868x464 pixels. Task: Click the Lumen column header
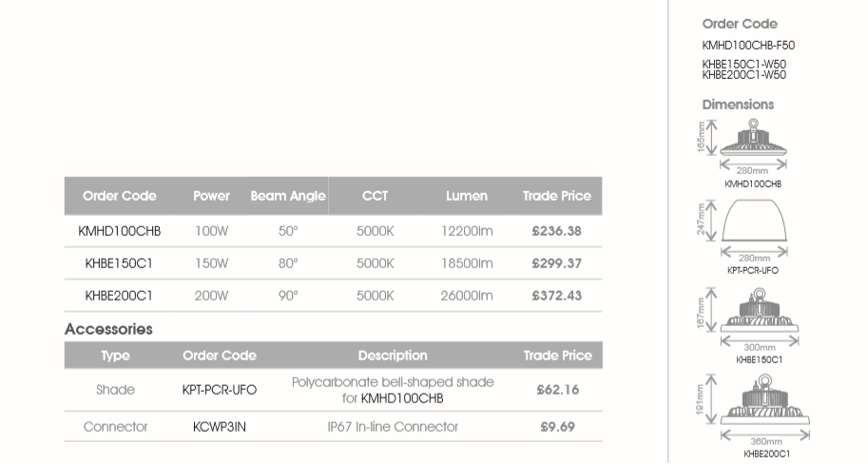coord(467,196)
